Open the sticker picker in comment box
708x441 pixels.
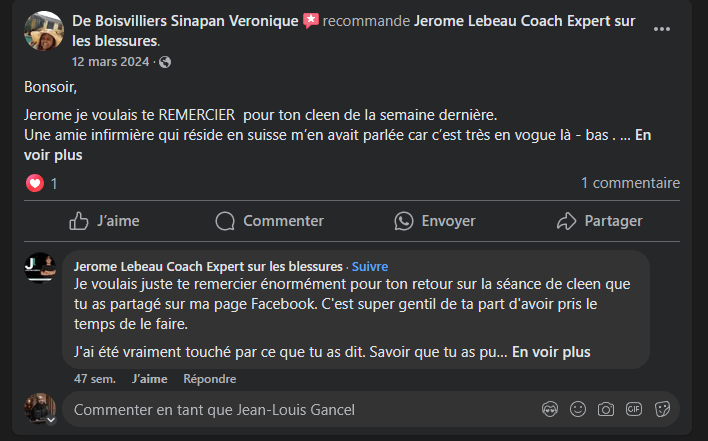tap(662, 409)
